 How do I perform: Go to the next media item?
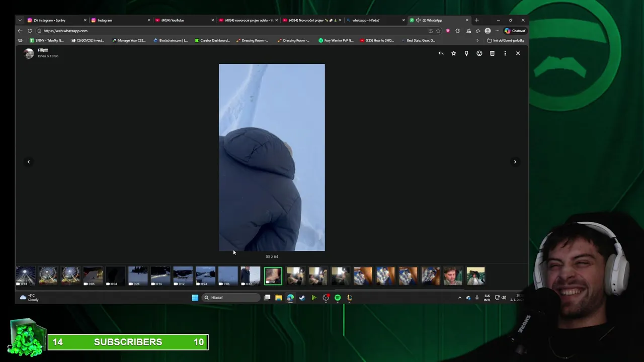pos(515,162)
